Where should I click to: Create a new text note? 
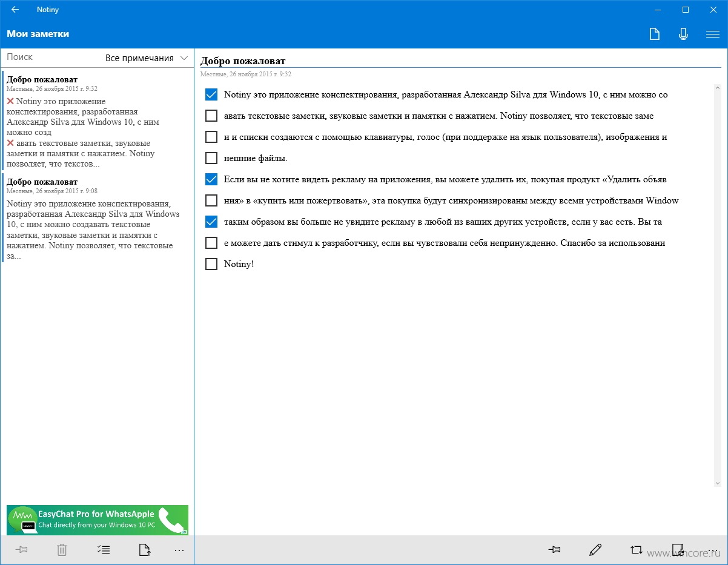point(654,34)
